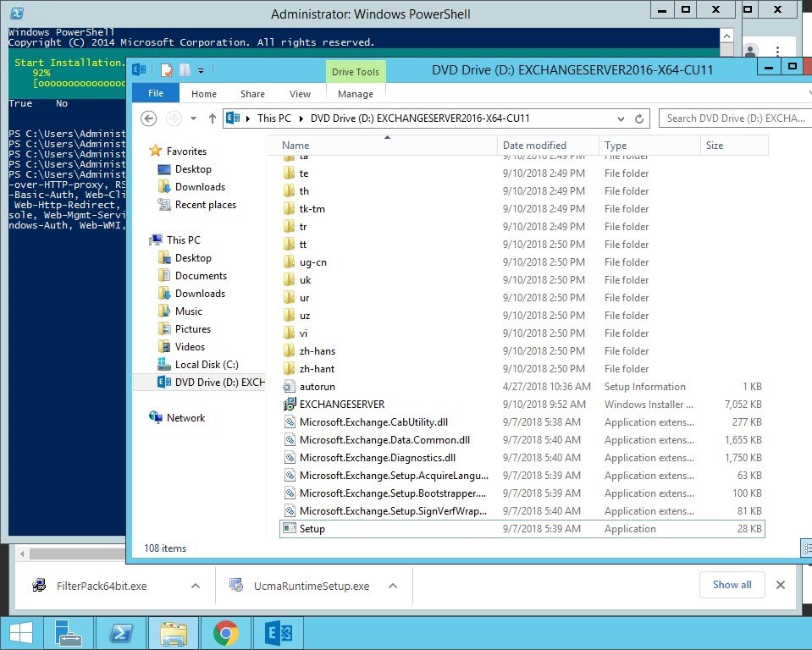
Task: Open the Customize Quick Access Toolbar dropdown
Action: (201, 70)
